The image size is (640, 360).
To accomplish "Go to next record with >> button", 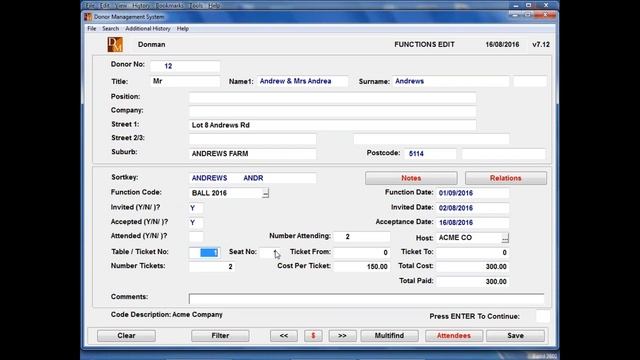I will pyautogui.click(x=342, y=336).
